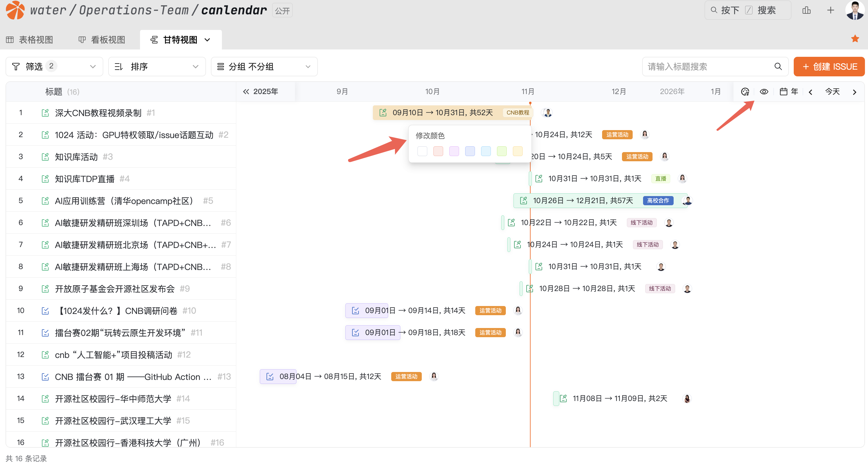Click the magnifier icon in title search box
Image resolution: width=868 pixels, height=463 pixels.
(778, 66)
